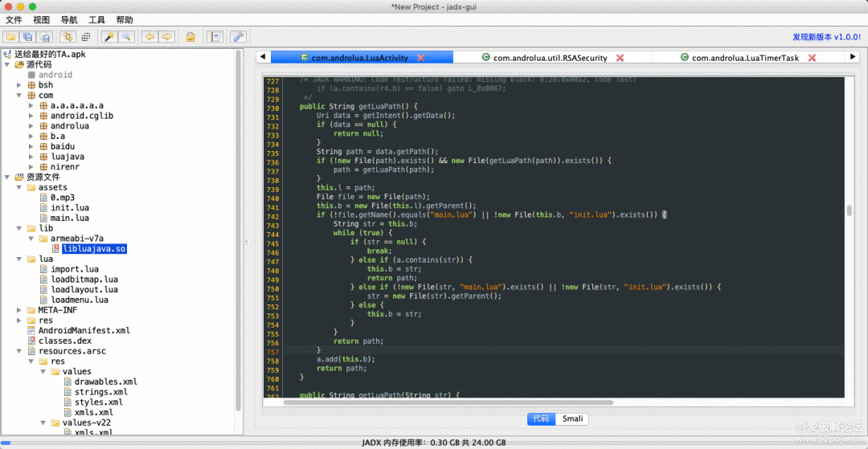
Task: Navigate forward with right arrow icon
Action: (166, 37)
